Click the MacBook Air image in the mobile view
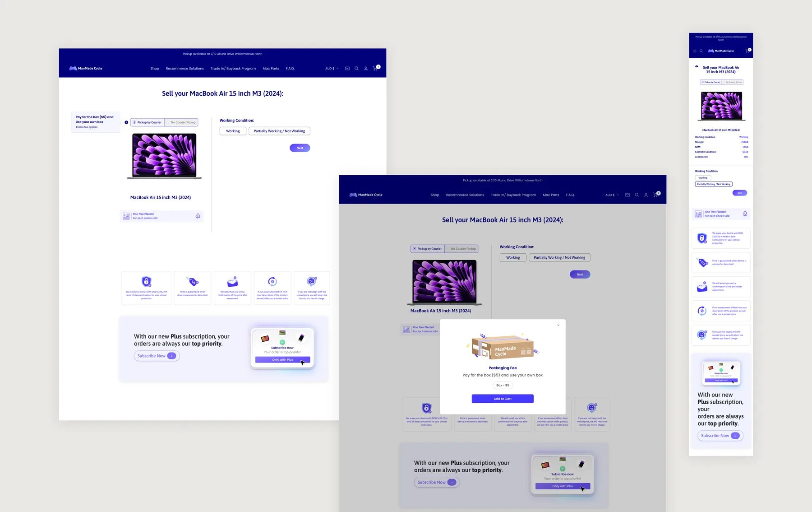 point(721,106)
